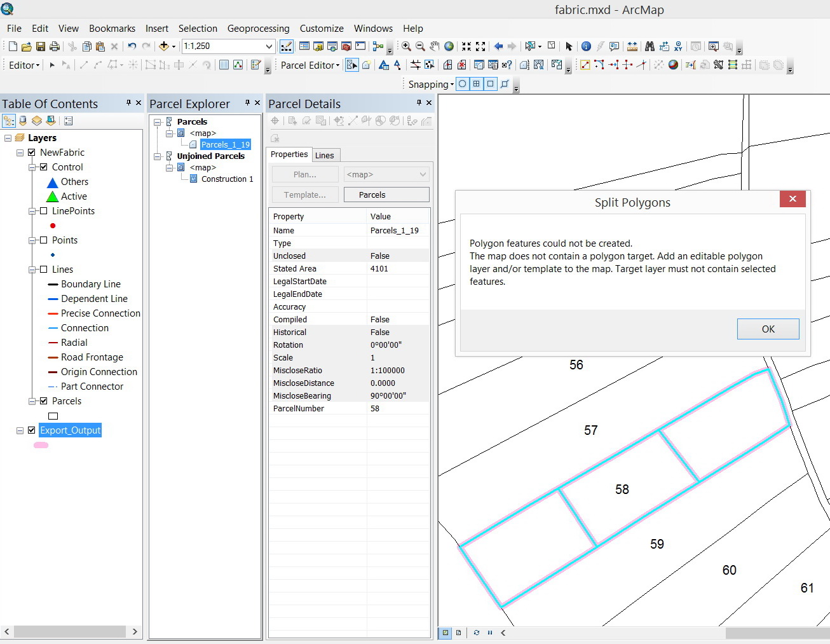
Task: Collapse the NewFabric layer tree
Action: pyautogui.click(x=20, y=153)
